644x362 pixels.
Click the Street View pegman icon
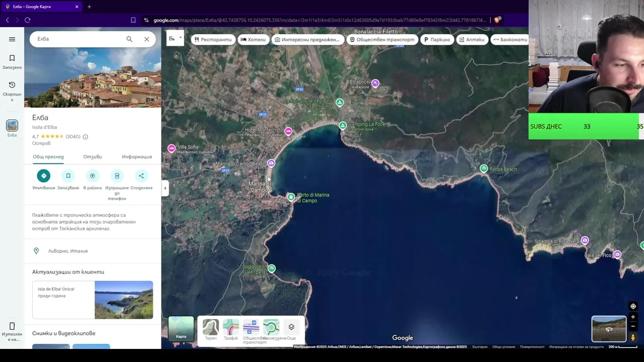click(633, 337)
